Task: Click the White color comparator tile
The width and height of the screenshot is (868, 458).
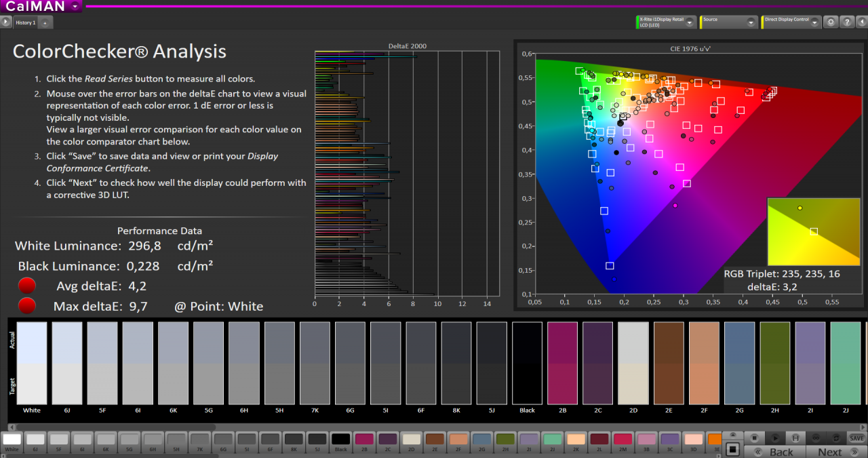Action: tap(32, 363)
